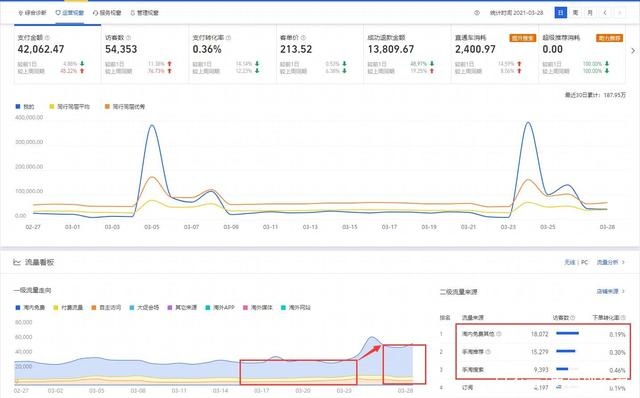Switch traffic board to 无线
Screen dimensions: 640x398
tap(569, 262)
